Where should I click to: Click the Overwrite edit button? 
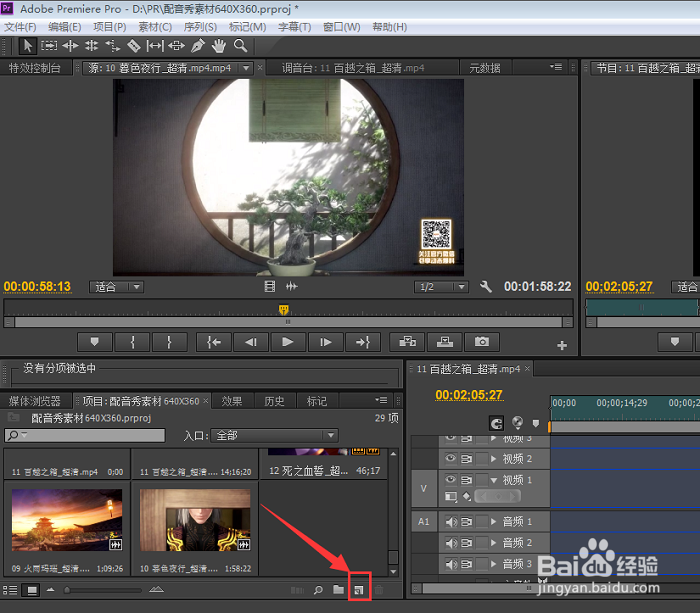point(445,342)
